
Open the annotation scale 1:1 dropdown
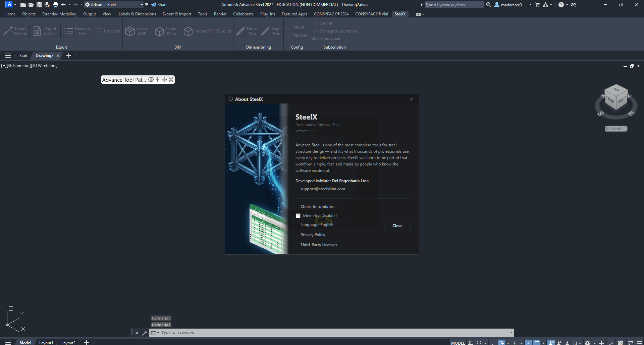pyautogui.click(x=577, y=343)
